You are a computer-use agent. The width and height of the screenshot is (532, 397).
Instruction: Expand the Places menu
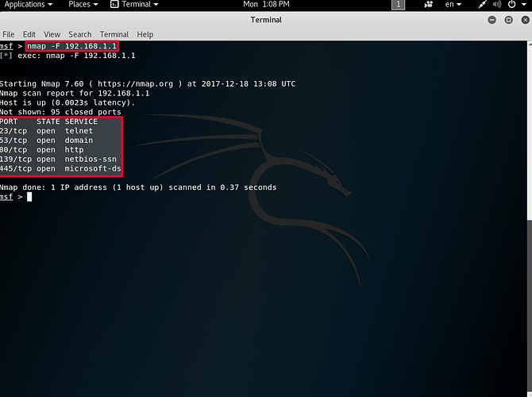(83, 5)
